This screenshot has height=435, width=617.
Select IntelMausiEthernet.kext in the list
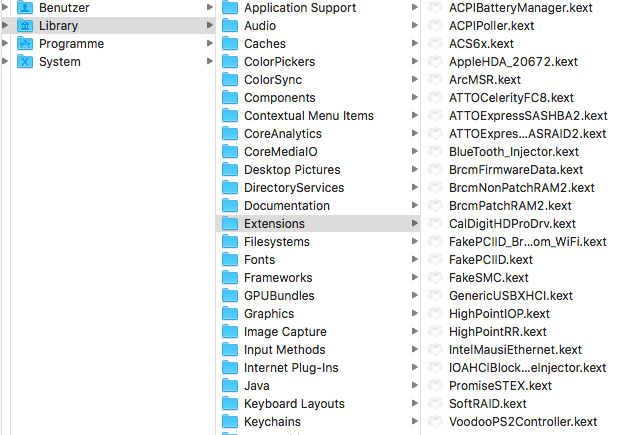(x=515, y=349)
